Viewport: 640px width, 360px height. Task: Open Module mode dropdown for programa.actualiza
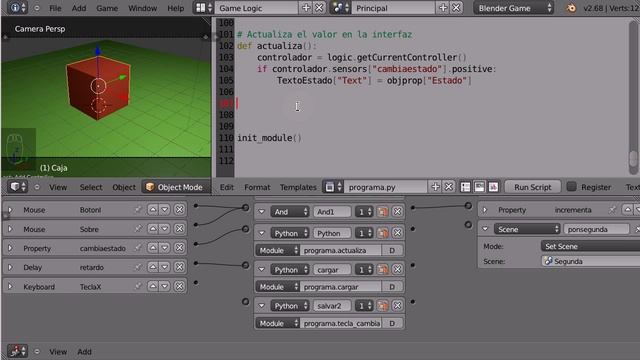point(278,250)
